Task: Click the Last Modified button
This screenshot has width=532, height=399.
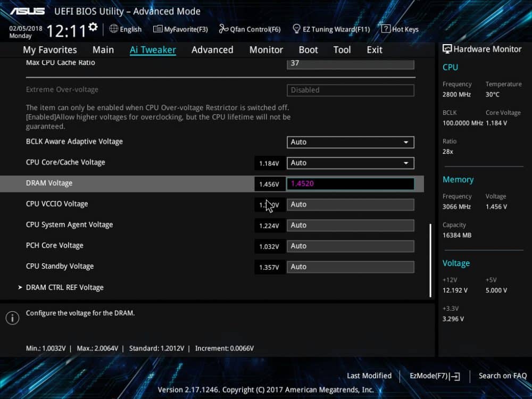Action: click(x=369, y=376)
